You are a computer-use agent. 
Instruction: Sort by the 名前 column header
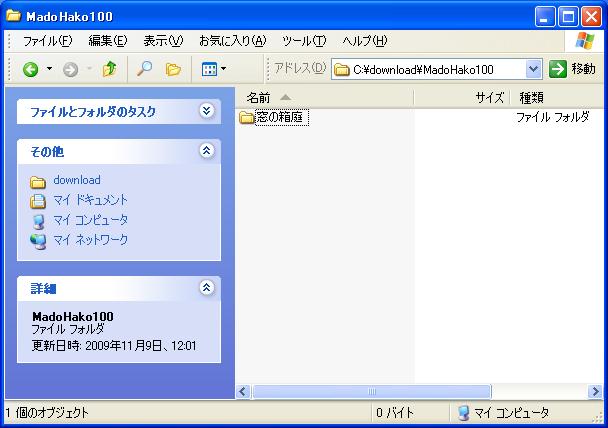click(324, 98)
